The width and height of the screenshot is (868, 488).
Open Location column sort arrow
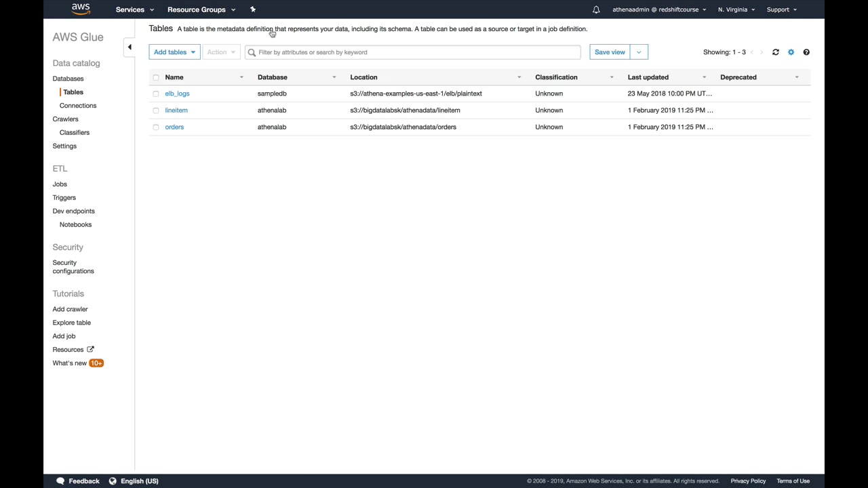(519, 77)
